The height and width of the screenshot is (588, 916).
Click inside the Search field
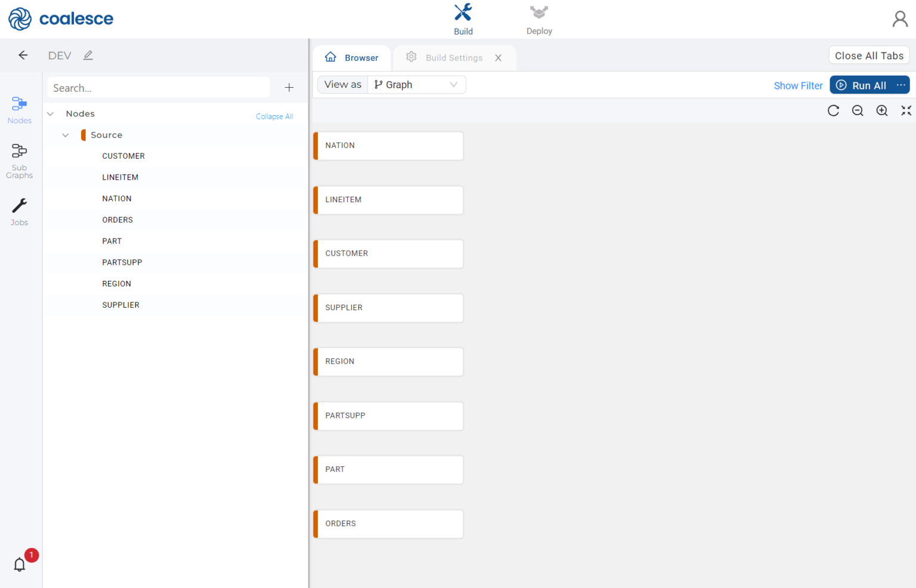pos(158,87)
